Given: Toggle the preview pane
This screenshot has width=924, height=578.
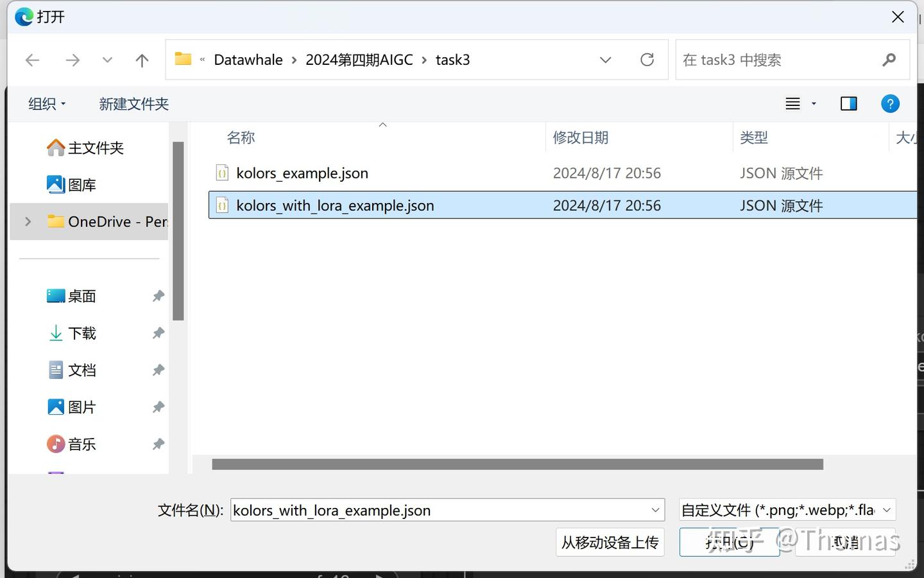Looking at the screenshot, I should [x=848, y=103].
